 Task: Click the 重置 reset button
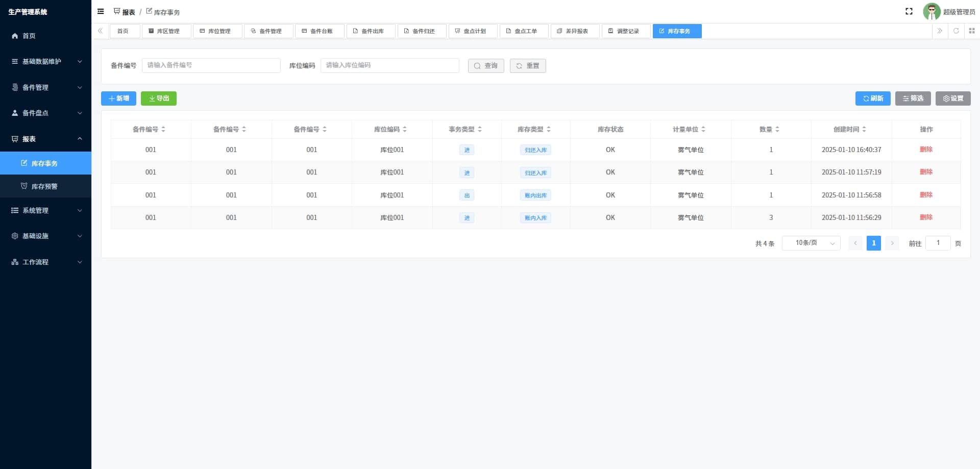pos(528,66)
